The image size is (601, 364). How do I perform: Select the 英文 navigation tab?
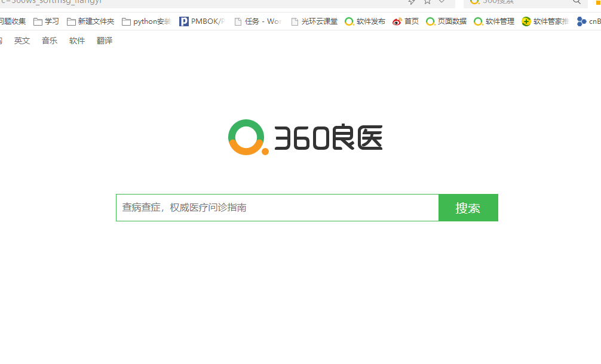pyautogui.click(x=22, y=41)
